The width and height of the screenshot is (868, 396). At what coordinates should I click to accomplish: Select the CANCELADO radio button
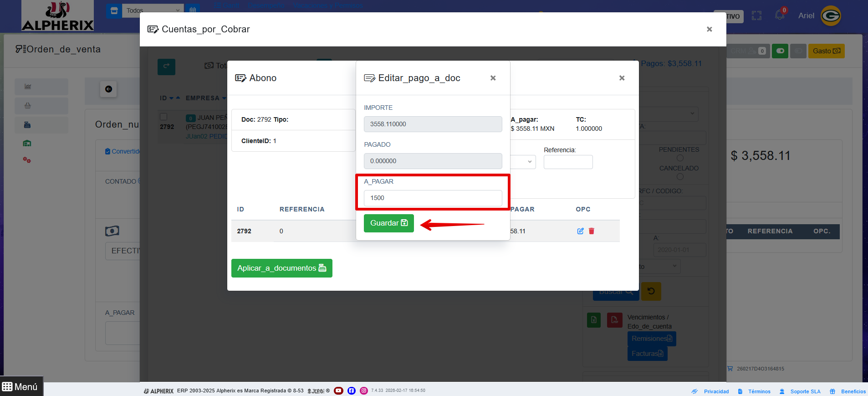[x=680, y=177]
